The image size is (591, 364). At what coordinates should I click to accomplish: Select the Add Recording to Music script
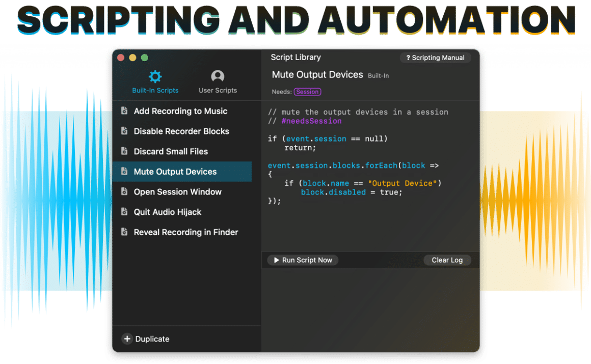tap(180, 111)
